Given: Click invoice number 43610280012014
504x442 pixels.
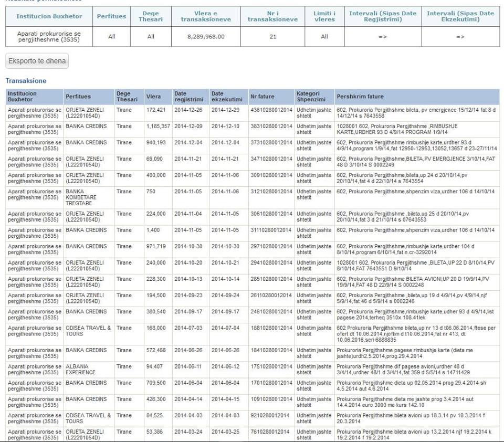Looking at the screenshot, I should click(271, 110).
